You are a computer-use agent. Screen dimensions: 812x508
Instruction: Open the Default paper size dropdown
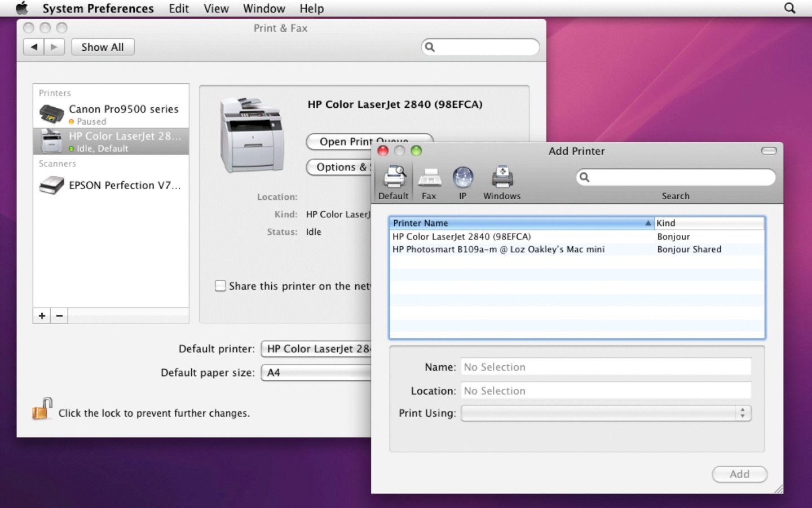(x=316, y=373)
